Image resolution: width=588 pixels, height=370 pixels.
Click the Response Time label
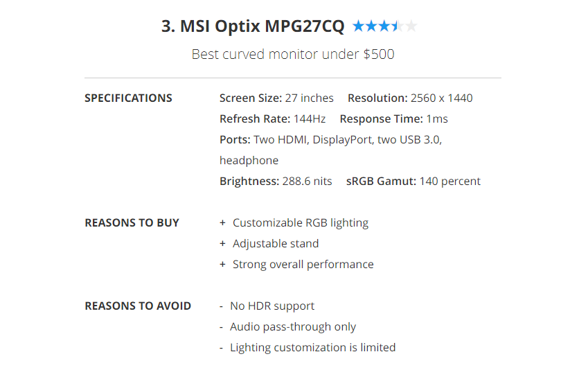pos(381,119)
